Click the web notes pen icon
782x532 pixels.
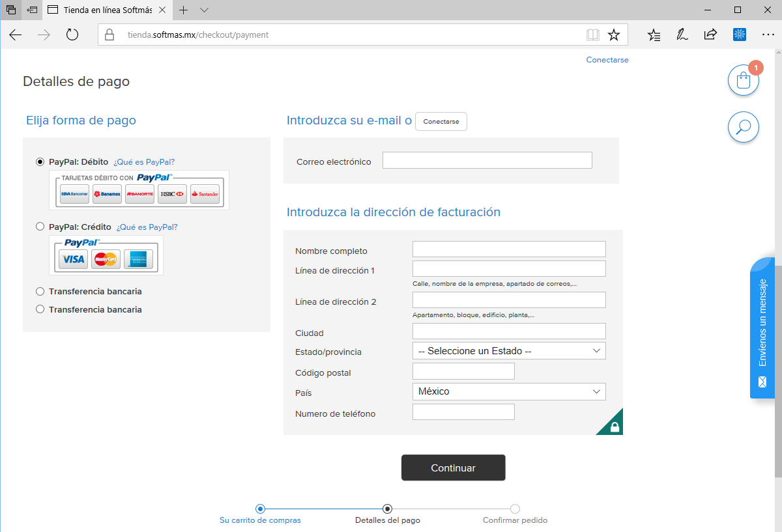(682, 35)
